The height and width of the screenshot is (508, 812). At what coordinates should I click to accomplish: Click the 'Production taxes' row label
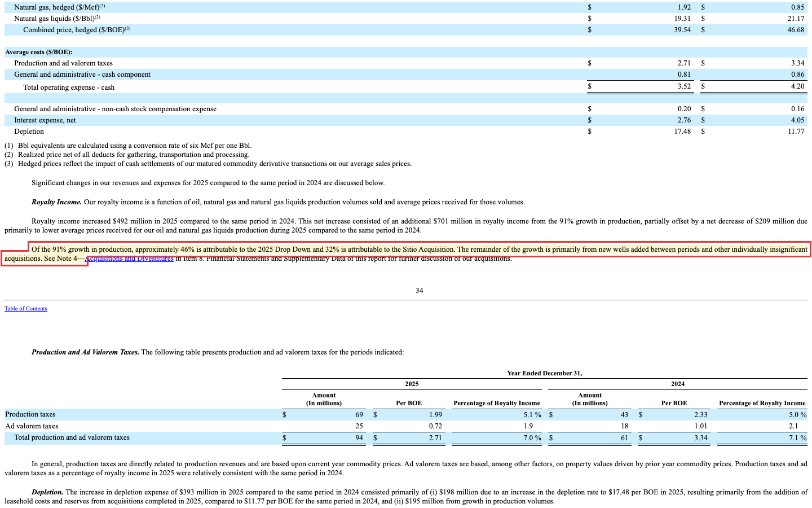(x=30, y=414)
